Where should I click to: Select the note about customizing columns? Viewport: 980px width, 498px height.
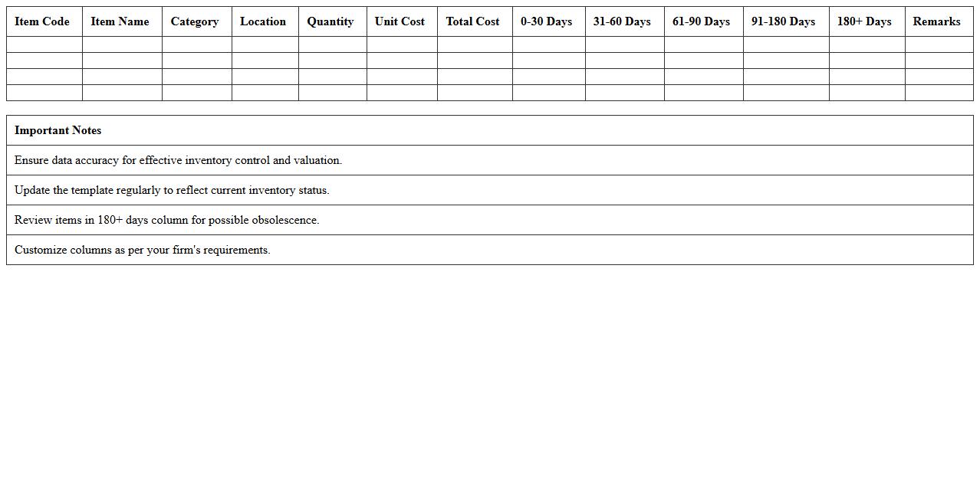click(142, 250)
